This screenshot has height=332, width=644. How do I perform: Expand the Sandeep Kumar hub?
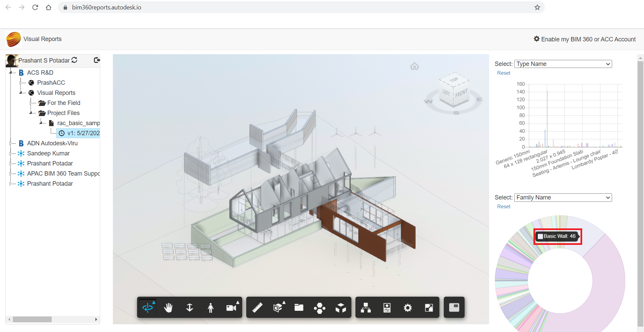(x=11, y=153)
